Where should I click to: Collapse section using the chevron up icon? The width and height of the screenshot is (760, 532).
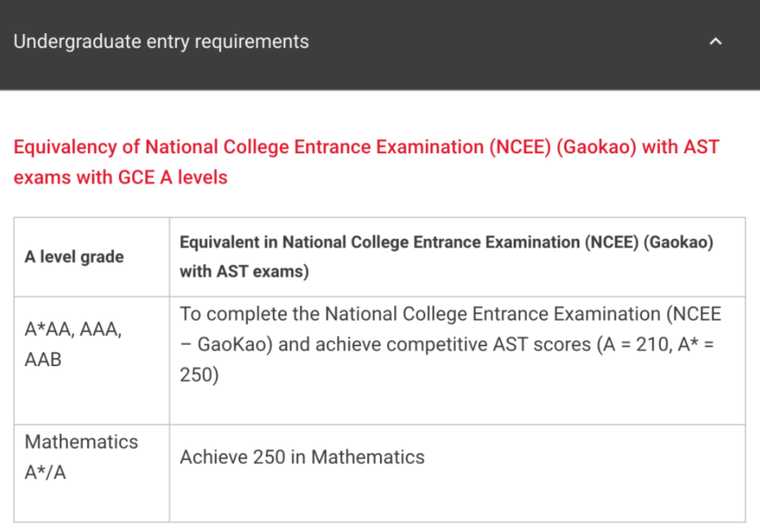click(x=716, y=42)
